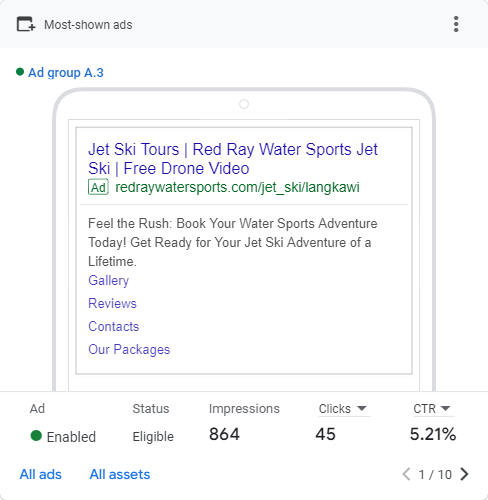Click the green Enabled status dot

click(x=36, y=436)
